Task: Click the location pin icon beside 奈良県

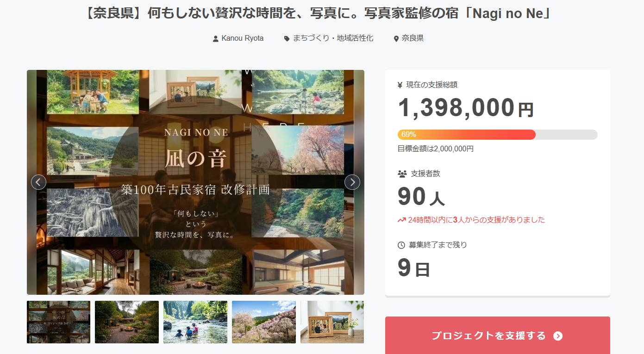Action: (396, 39)
